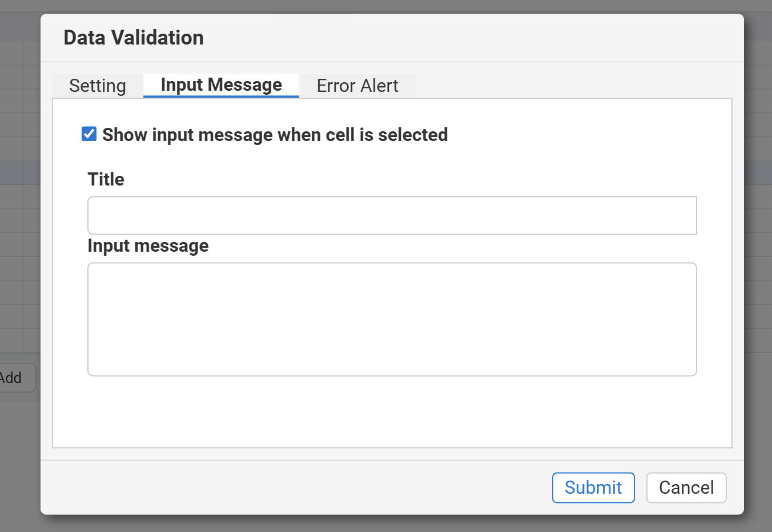Click the empty panel area below the message box

392,411
